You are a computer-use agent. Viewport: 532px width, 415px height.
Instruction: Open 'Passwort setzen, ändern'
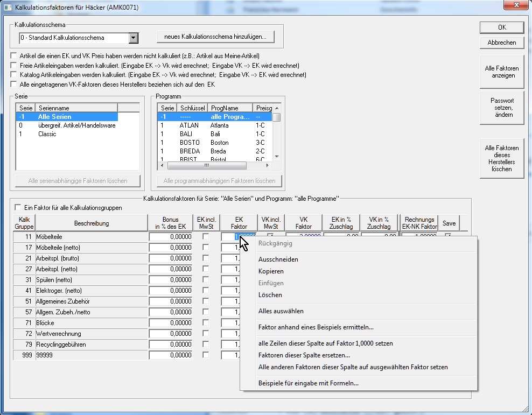coord(501,108)
